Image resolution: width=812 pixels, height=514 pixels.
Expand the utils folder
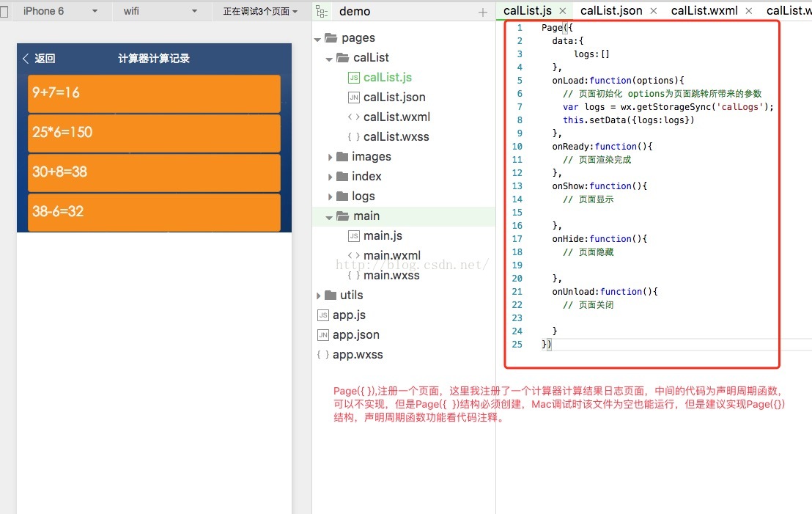(x=319, y=295)
